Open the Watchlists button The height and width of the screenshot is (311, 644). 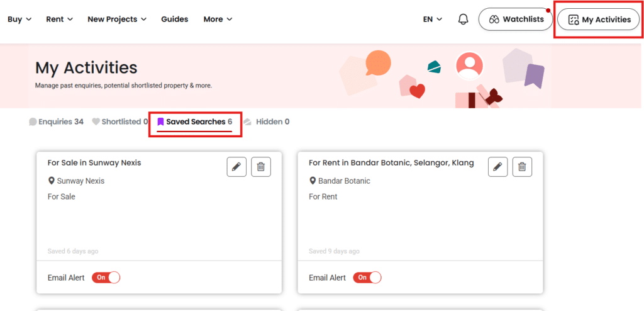pos(516,20)
